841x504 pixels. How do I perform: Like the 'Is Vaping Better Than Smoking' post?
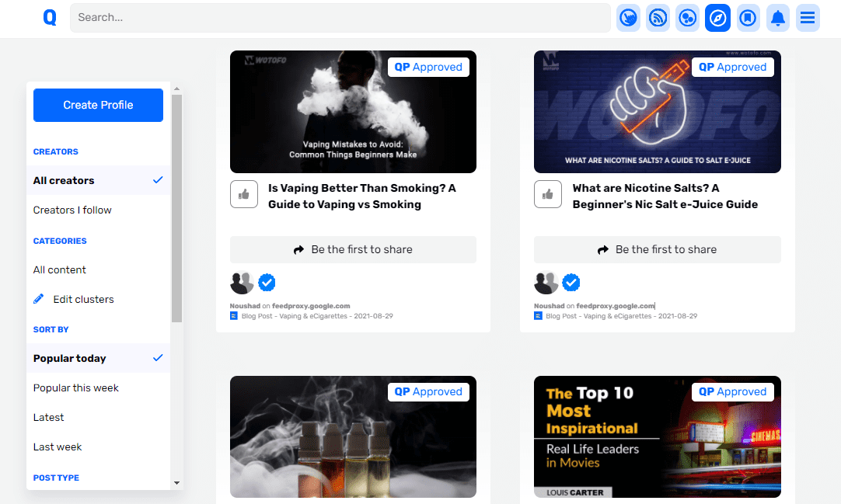(244, 194)
